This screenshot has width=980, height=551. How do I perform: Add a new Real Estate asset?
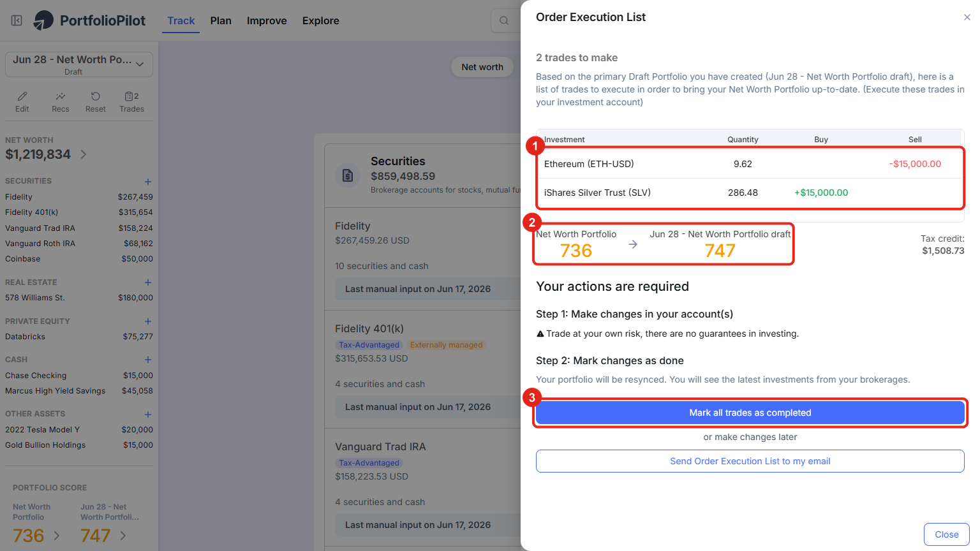tap(148, 283)
